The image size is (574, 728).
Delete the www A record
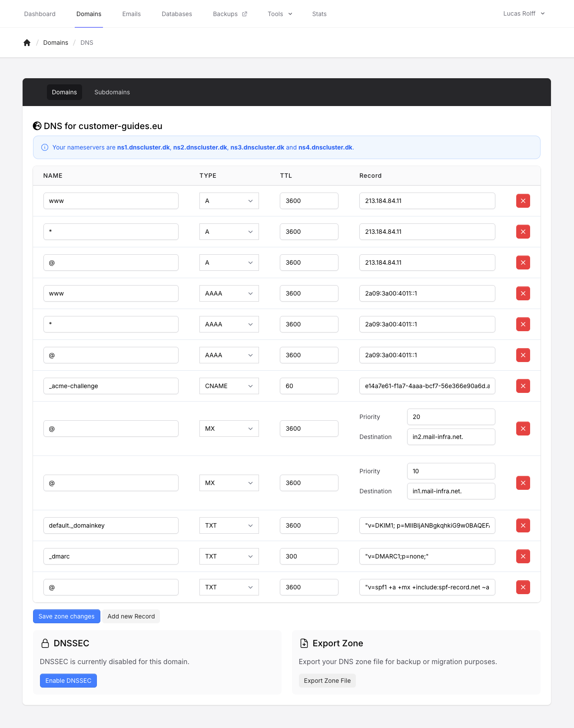coord(523,201)
